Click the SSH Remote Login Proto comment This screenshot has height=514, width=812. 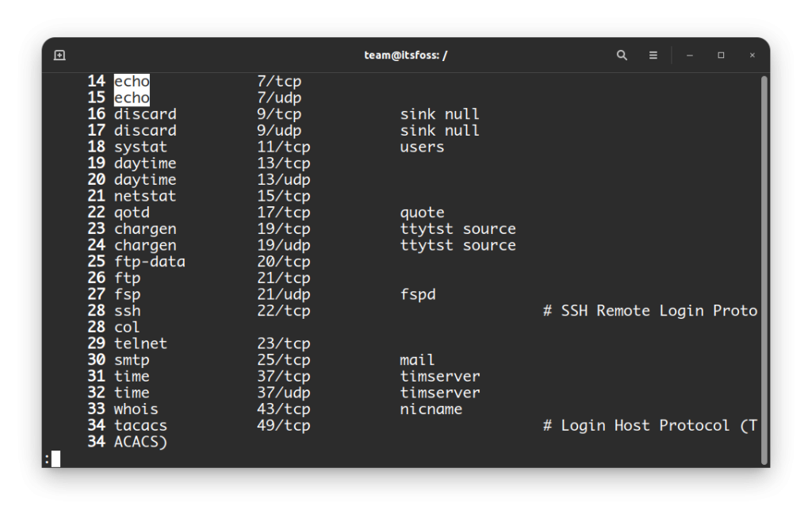pyautogui.click(x=650, y=311)
